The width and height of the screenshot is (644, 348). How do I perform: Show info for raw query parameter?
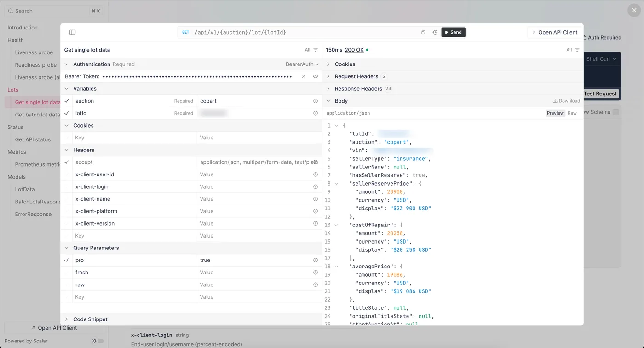tap(316, 284)
